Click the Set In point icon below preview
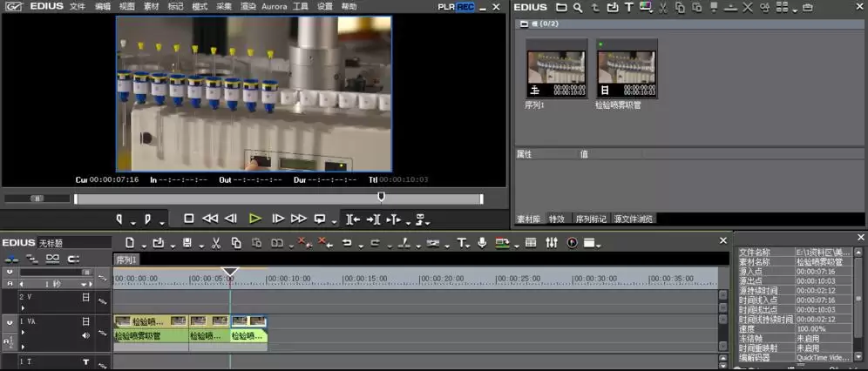The width and height of the screenshot is (868, 371). [119, 219]
